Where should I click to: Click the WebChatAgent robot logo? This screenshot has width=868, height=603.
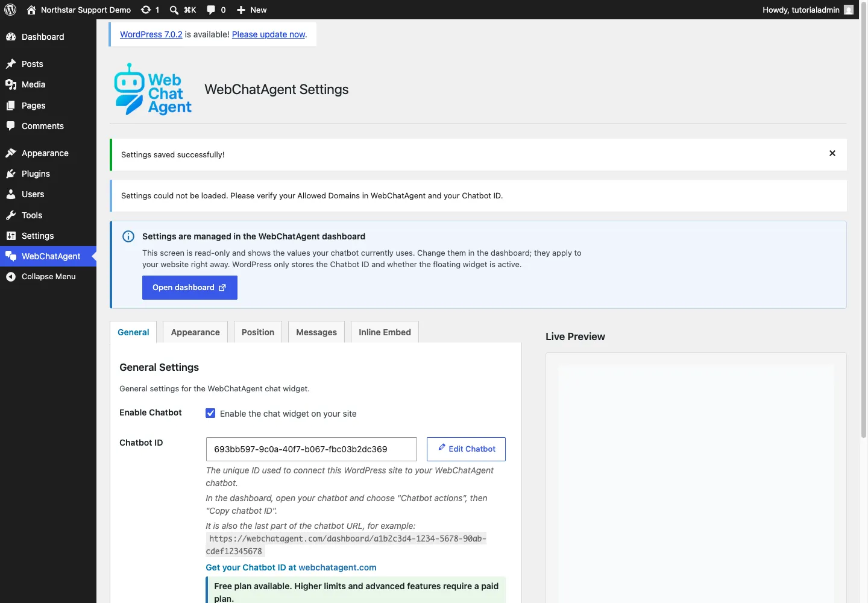pos(153,89)
